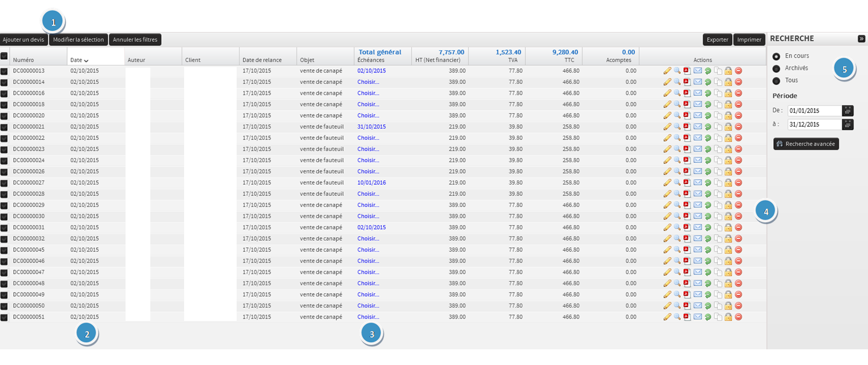
Task: Select the Archivés radio button
Action: (x=776, y=69)
